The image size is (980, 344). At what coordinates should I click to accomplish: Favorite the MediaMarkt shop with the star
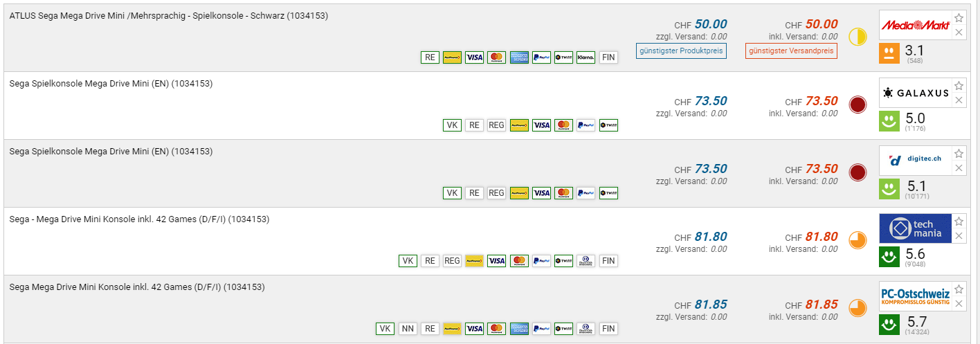(959, 18)
